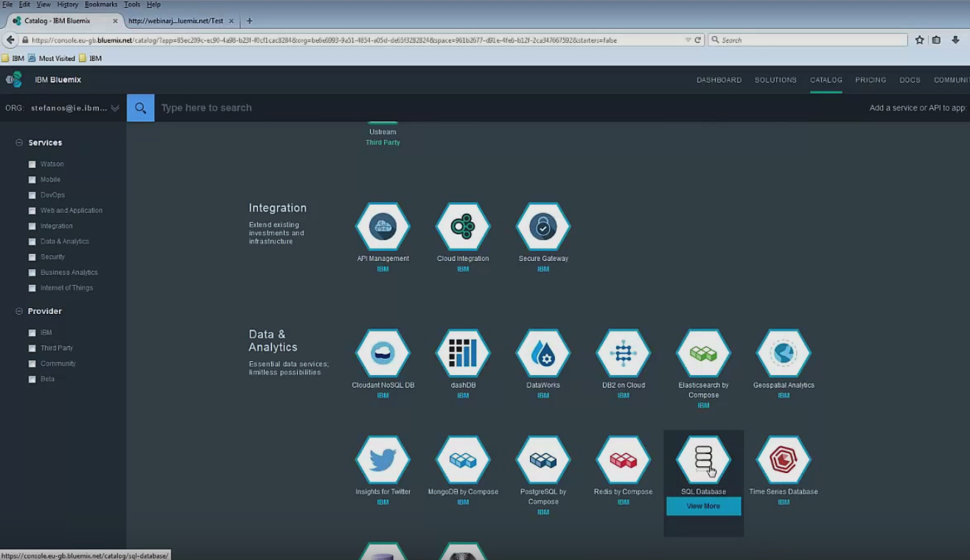Click the View More button for SQL Database

704,506
